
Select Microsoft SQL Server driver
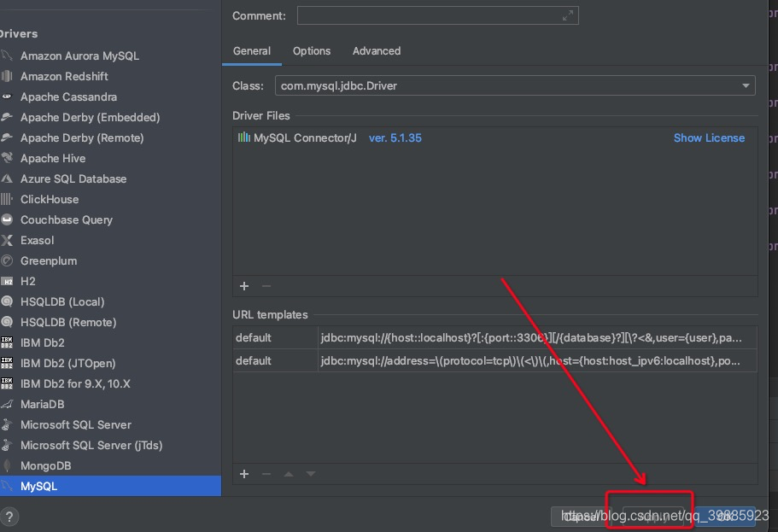pos(110,424)
